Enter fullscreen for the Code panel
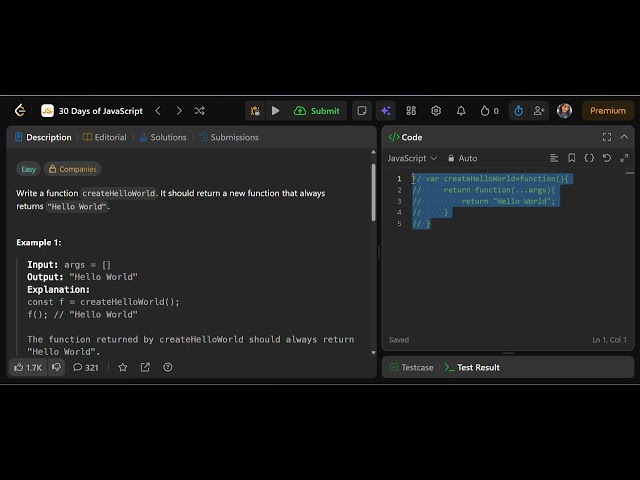 [x=607, y=137]
